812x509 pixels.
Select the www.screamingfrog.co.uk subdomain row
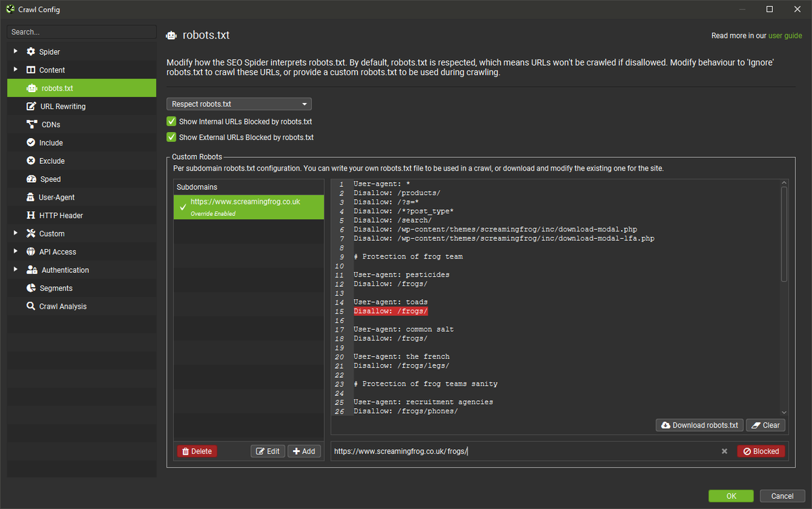coord(249,206)
